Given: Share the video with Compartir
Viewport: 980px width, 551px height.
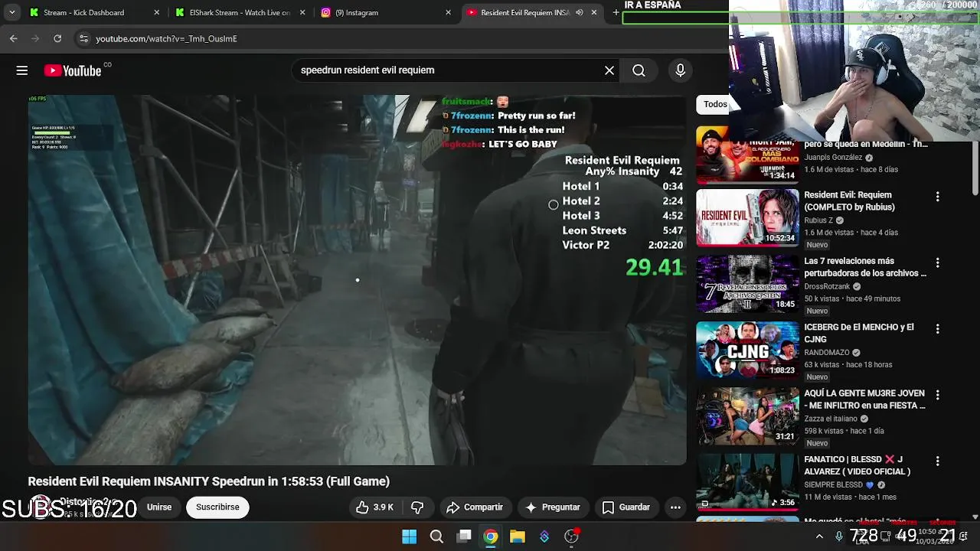Looking at the screenshot, I should [475, 507].
